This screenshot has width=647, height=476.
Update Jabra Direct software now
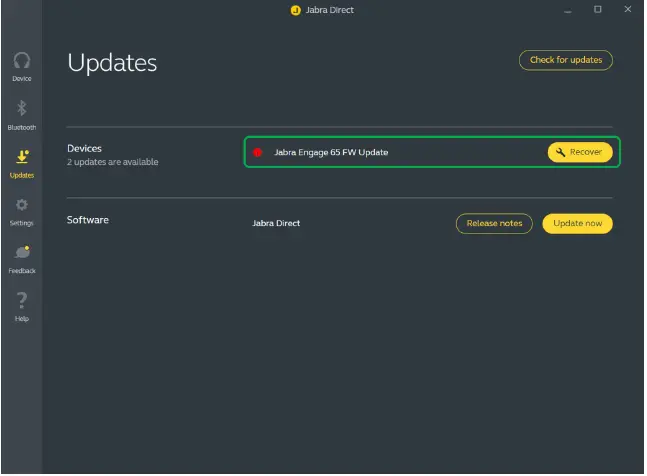(579, 224)
